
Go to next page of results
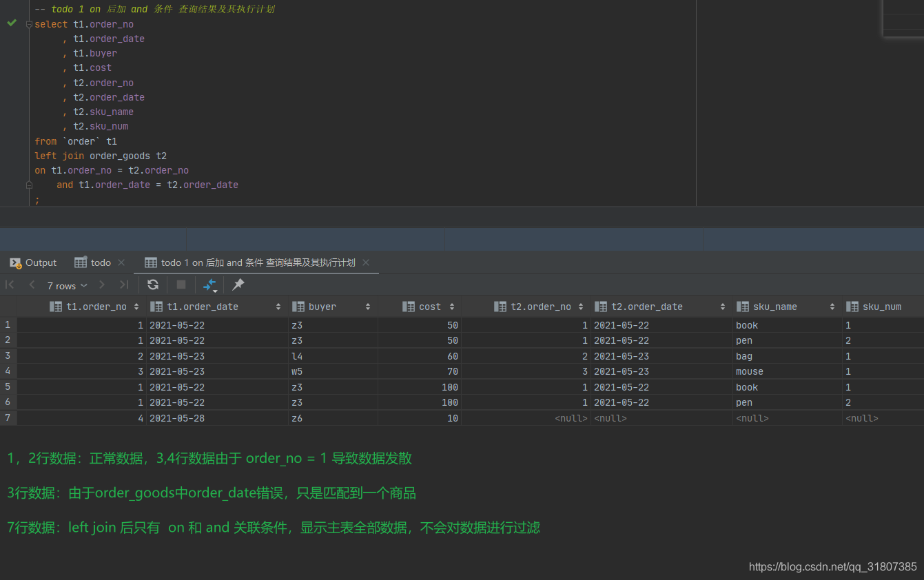102,284
